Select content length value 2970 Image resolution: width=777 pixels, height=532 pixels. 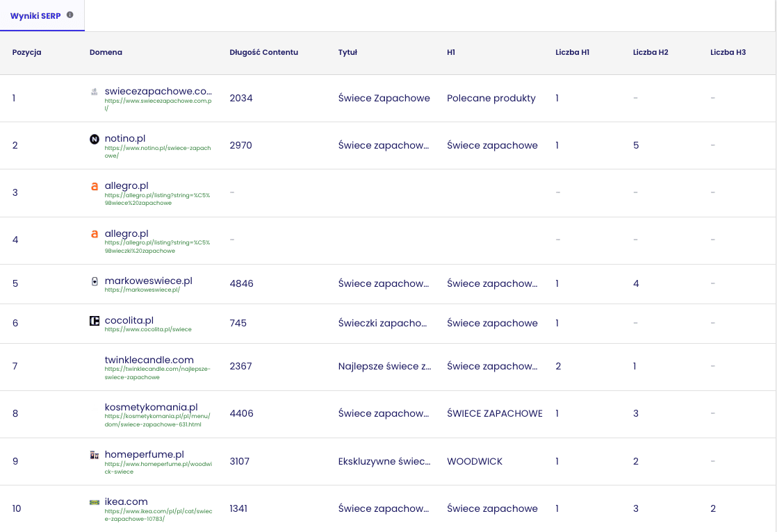(241, 145)
